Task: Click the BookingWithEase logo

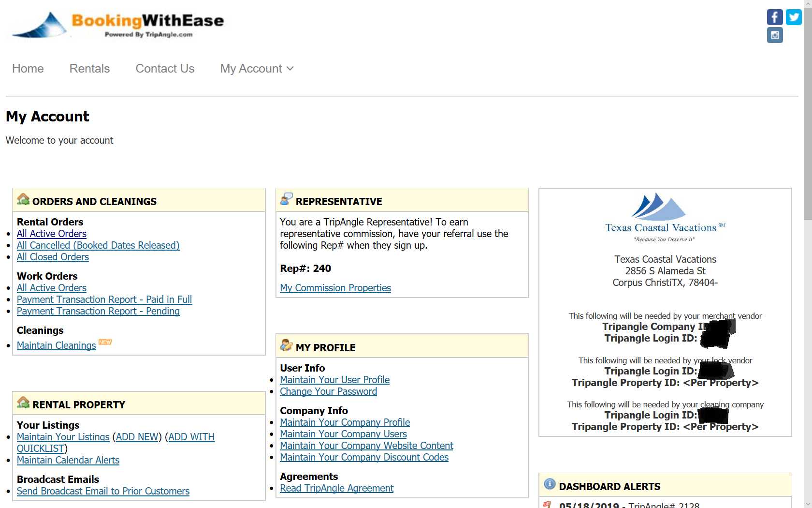Action: click(x=118, y=25)
